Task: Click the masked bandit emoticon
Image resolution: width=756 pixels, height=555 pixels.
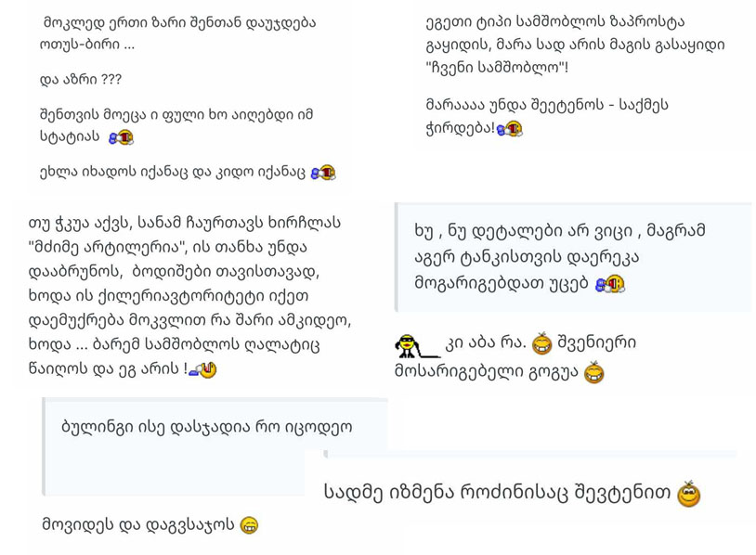Action: point(417,345)
